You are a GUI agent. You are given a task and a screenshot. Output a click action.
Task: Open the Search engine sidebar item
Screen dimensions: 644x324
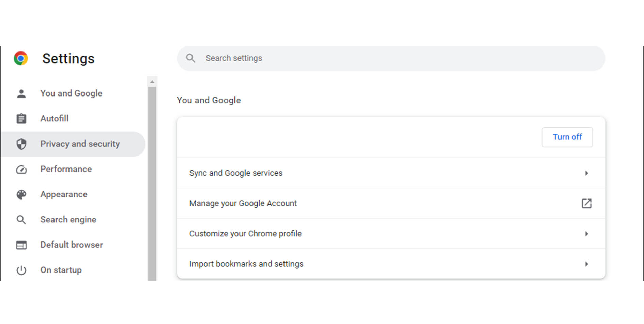(x=68, y=220)
